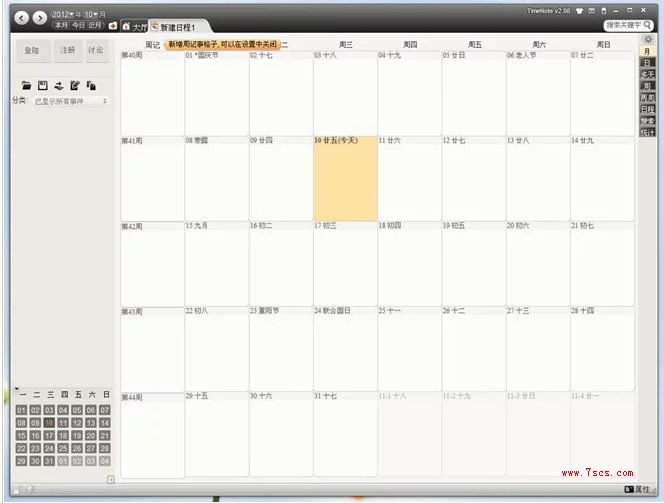
Task: Switch to 周 week view
Action: [x=647, y=86]
